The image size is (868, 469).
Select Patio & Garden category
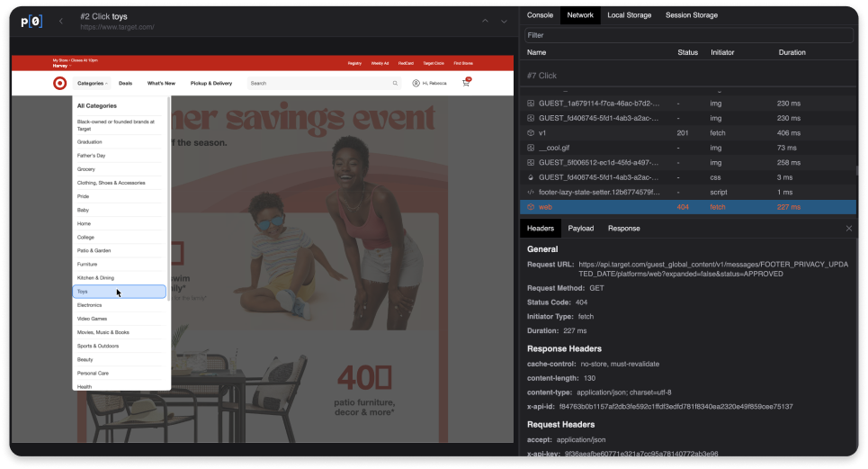point(94,250)
